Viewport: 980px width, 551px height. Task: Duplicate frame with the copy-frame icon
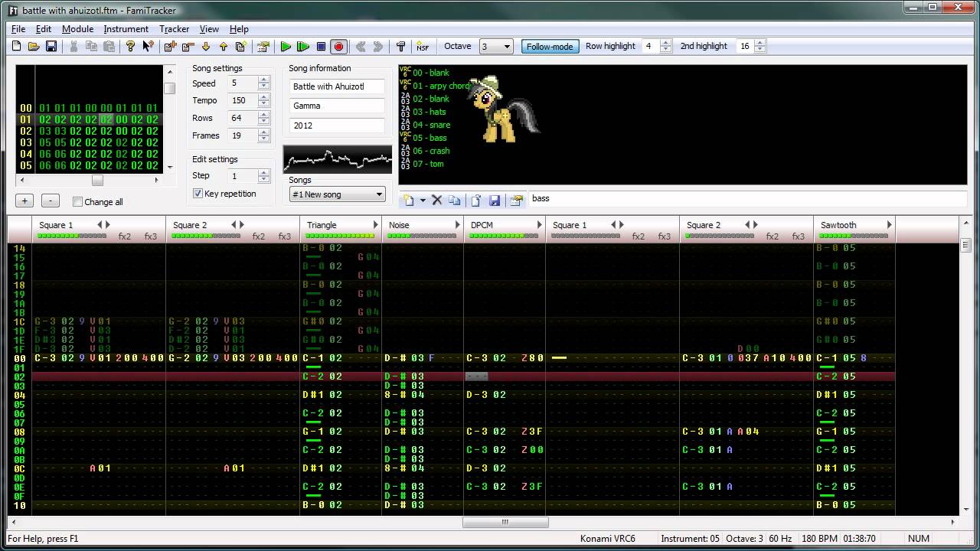click(x=240, y=47)
